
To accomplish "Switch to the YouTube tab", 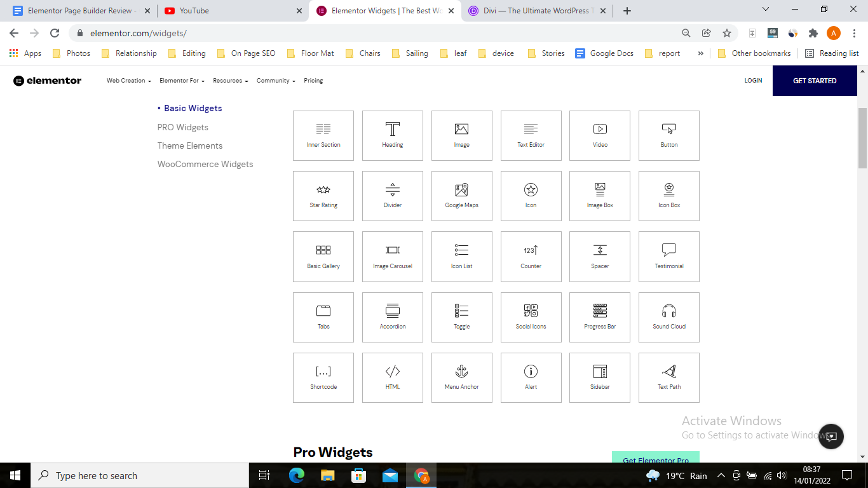I will (x=233, y=11).
